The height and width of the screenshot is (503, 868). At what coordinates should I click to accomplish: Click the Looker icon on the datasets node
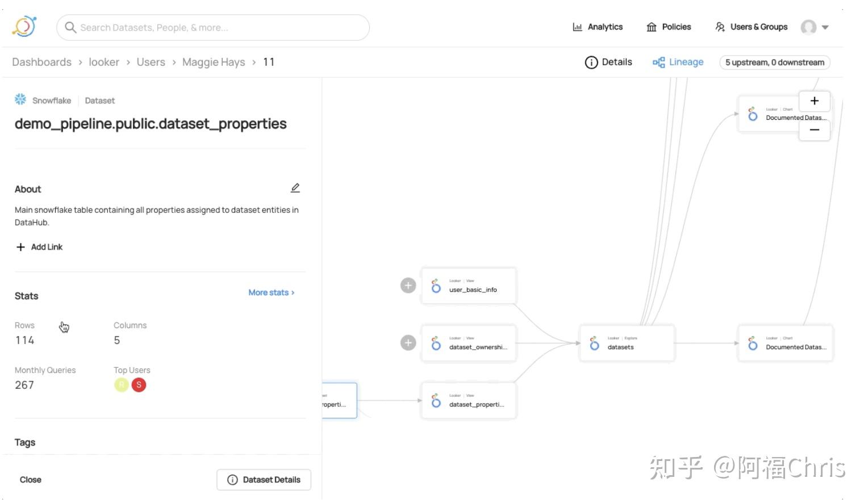pos(594,342)
